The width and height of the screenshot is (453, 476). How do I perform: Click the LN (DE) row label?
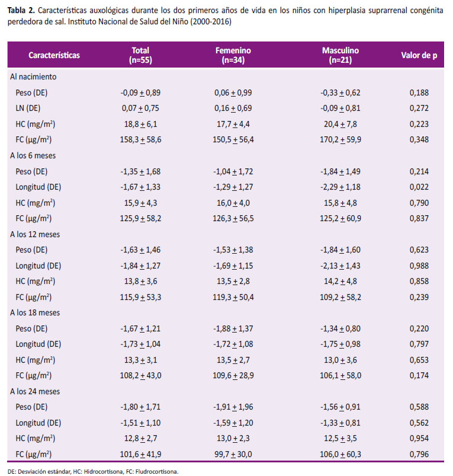(28, 108)
